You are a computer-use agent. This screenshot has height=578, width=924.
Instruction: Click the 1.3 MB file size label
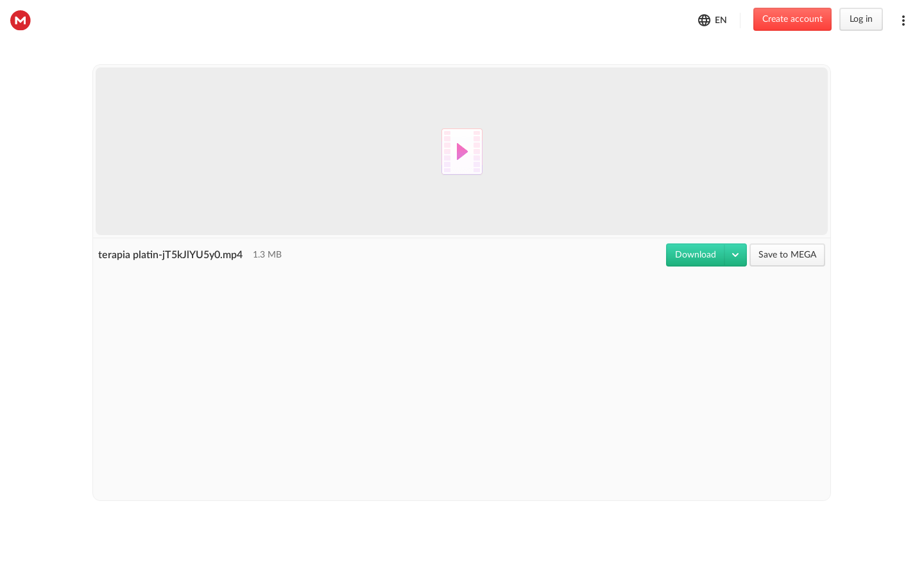[x=267, y=255]
